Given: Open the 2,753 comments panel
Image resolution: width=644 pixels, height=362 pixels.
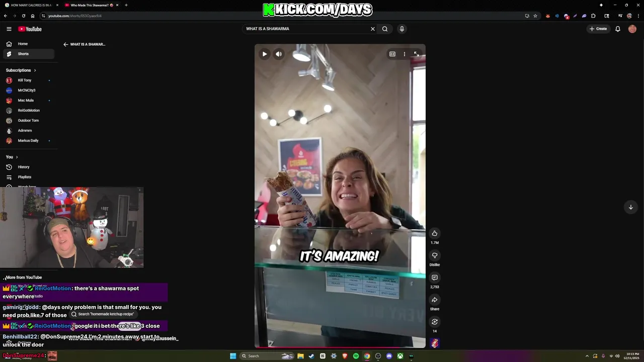Looking at the screenshot, I should click(435, 278).
